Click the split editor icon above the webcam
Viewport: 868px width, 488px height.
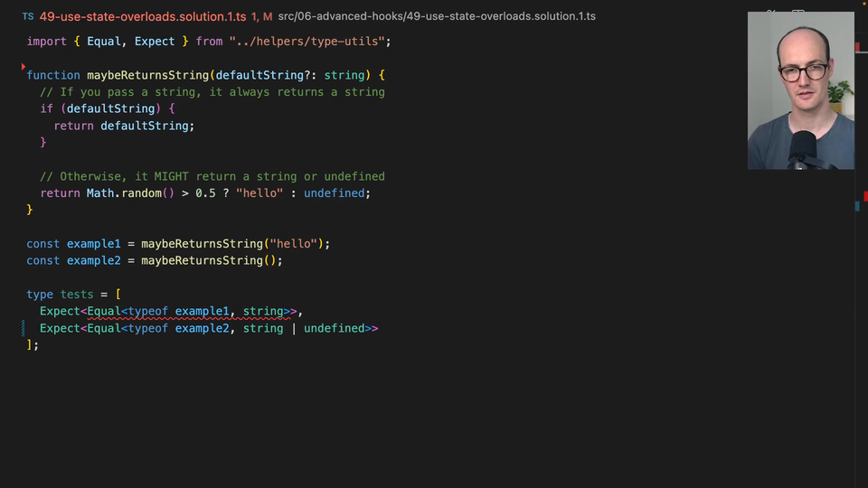pyautogui.click(x=797, y=13)
